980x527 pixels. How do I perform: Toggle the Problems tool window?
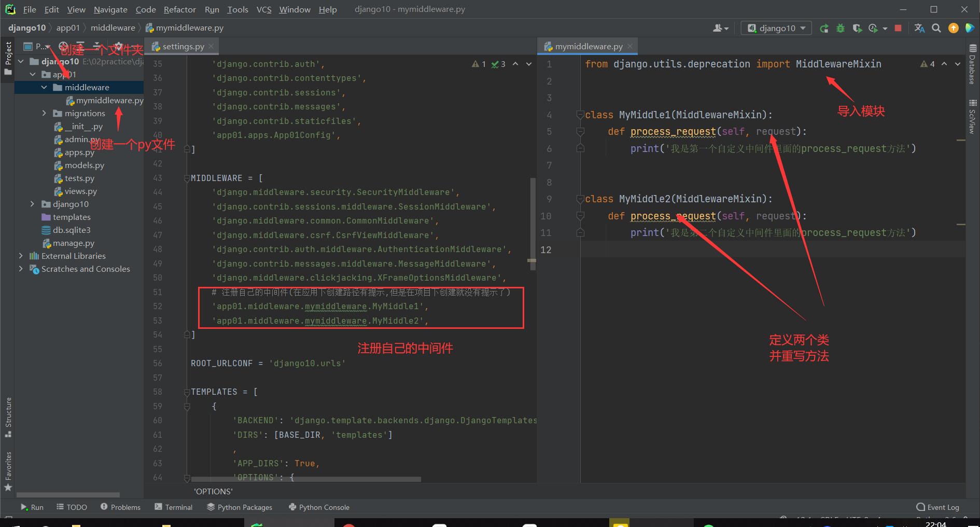pyautogui.click(x=120, y=507)
